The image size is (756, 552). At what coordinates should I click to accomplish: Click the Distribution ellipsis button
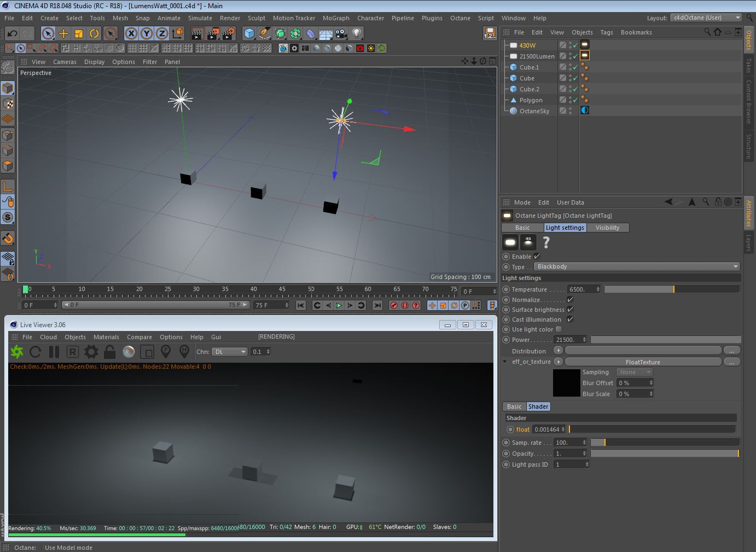click(731, 351)
